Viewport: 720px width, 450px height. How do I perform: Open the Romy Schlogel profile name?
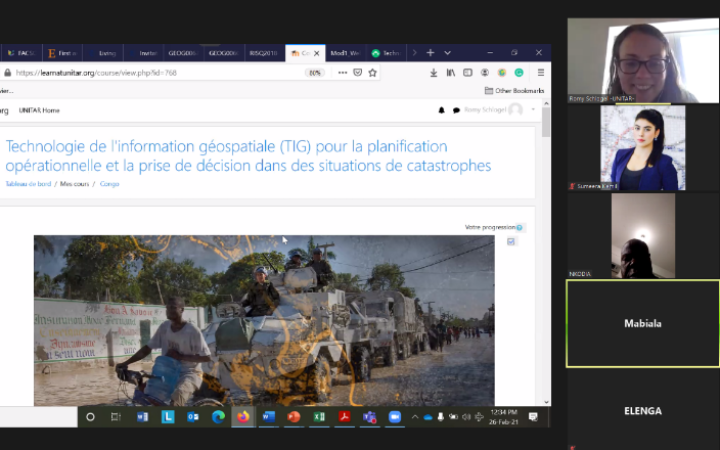[x=485, y=110]
